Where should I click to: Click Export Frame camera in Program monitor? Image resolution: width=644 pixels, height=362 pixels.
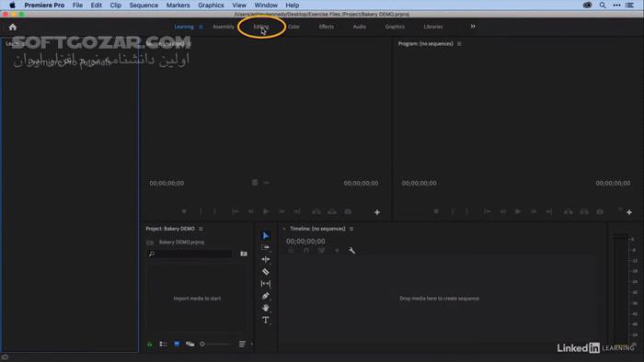(x=600, y=211)
